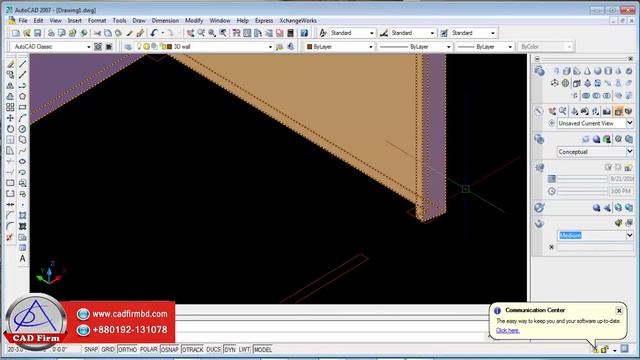Open the Express menu
Viewport: 640px width, 360px height.
pyautogui.click(x=264, y=20)
